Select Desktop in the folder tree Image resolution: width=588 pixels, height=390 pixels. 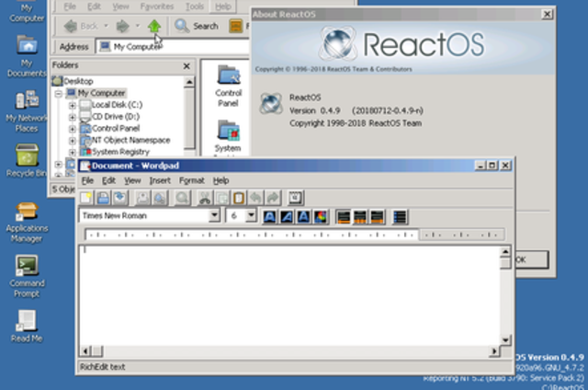coord(77,81)
